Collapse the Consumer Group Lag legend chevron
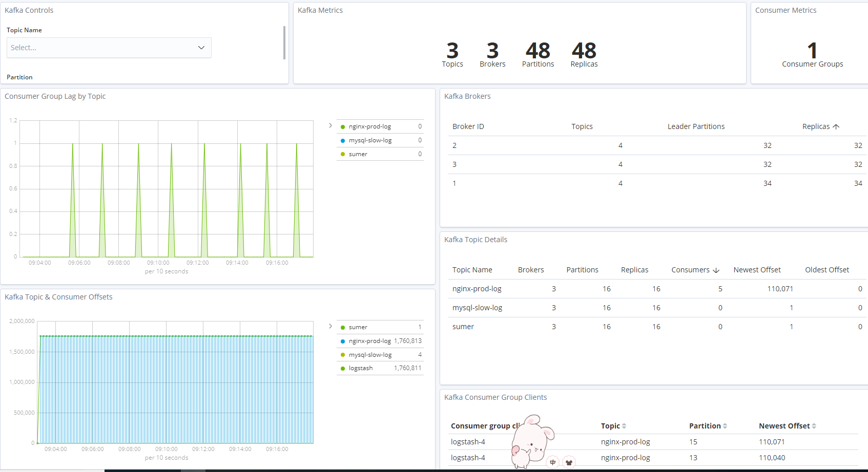Image resolution: width=868 pixels, height=472 pixels. pos(330,125)
